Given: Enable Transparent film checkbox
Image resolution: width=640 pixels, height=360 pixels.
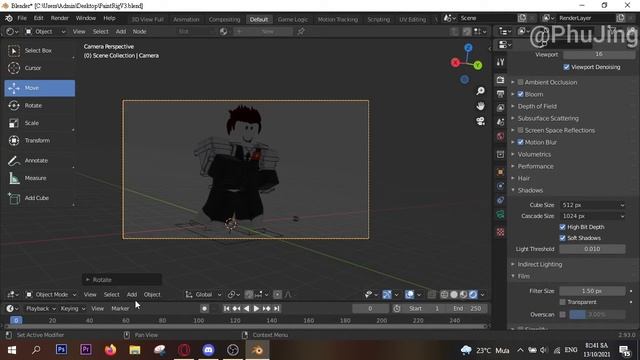Looking at the screenshot, I should tap(562, 302).
